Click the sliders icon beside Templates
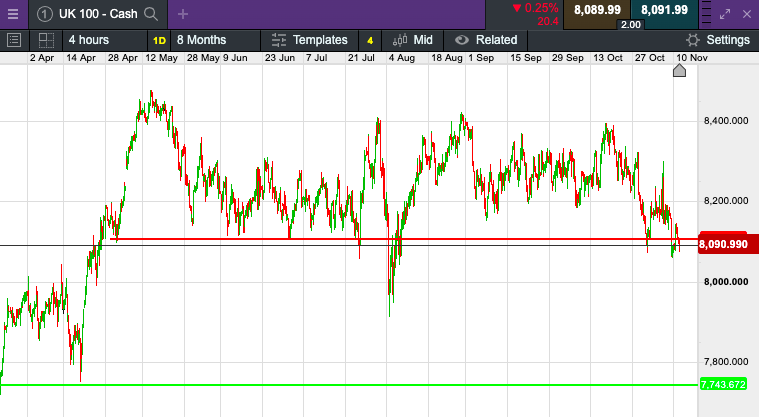 tap(279, 40)
